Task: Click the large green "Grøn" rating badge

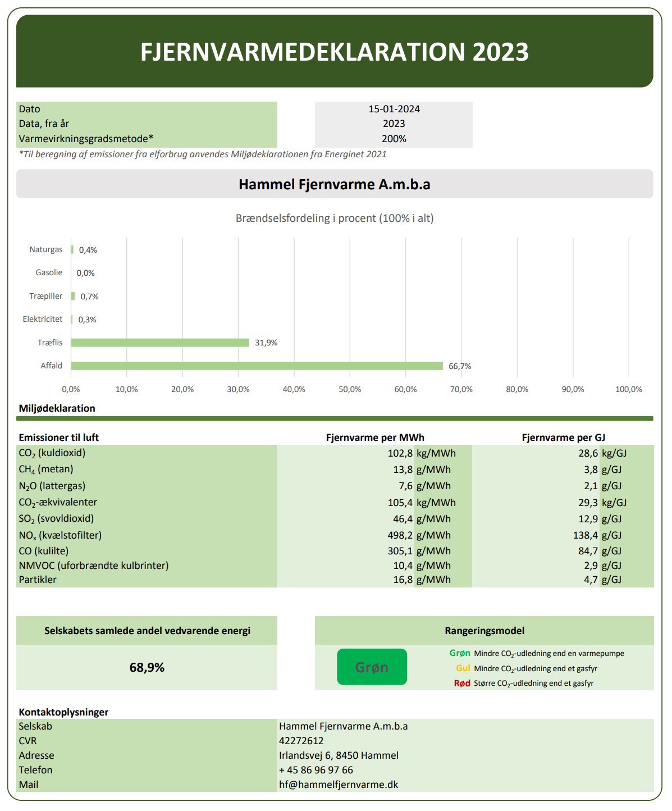Action: point(372,667)
